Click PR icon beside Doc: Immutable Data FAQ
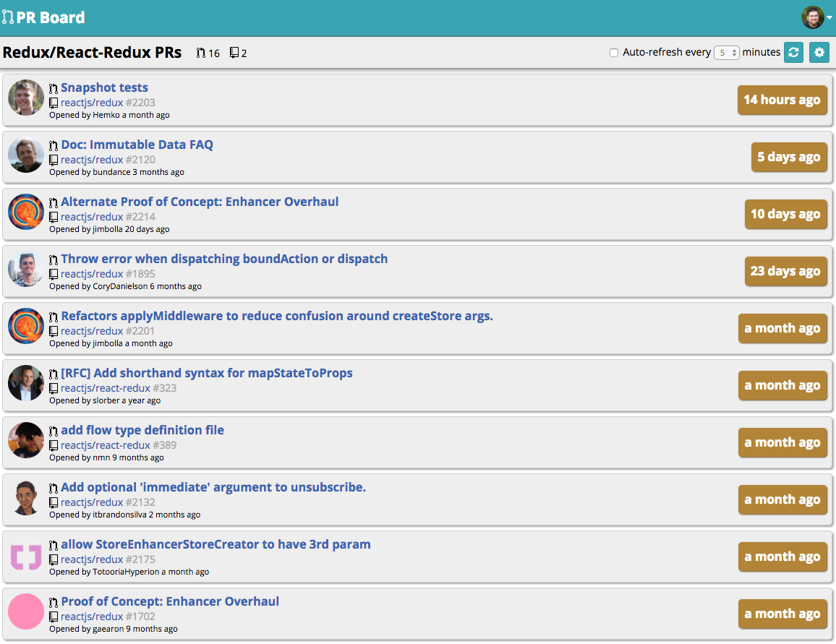836x644 pixels. (54, 145)
